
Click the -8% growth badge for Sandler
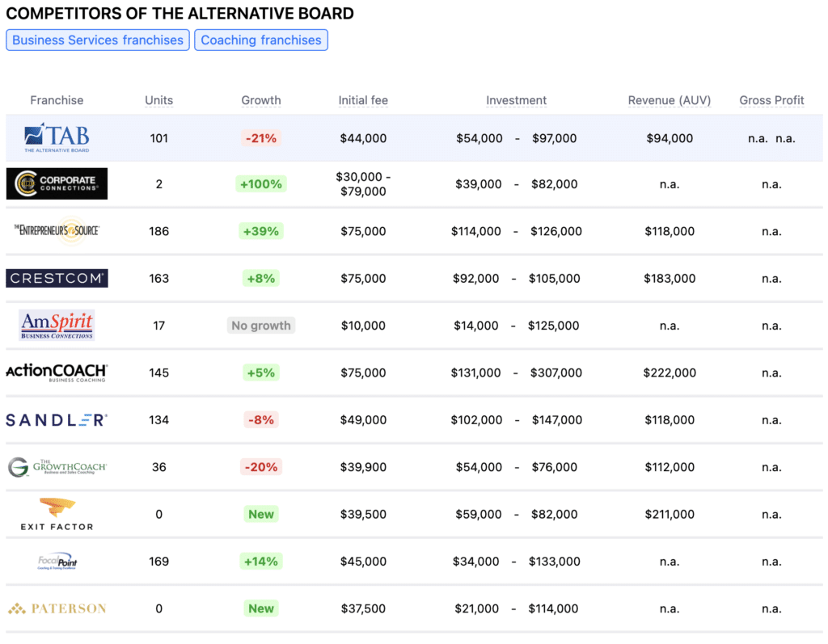pyautogui.click(x=261, y=419)
